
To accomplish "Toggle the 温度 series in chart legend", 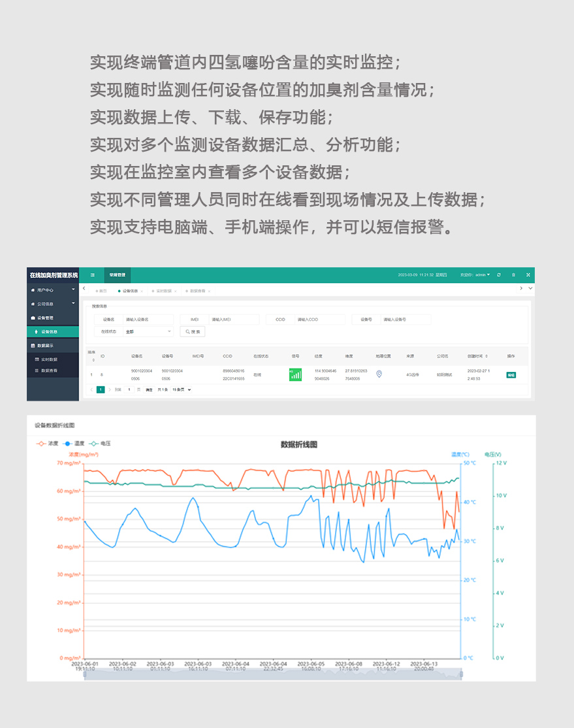I will point(73,443).
